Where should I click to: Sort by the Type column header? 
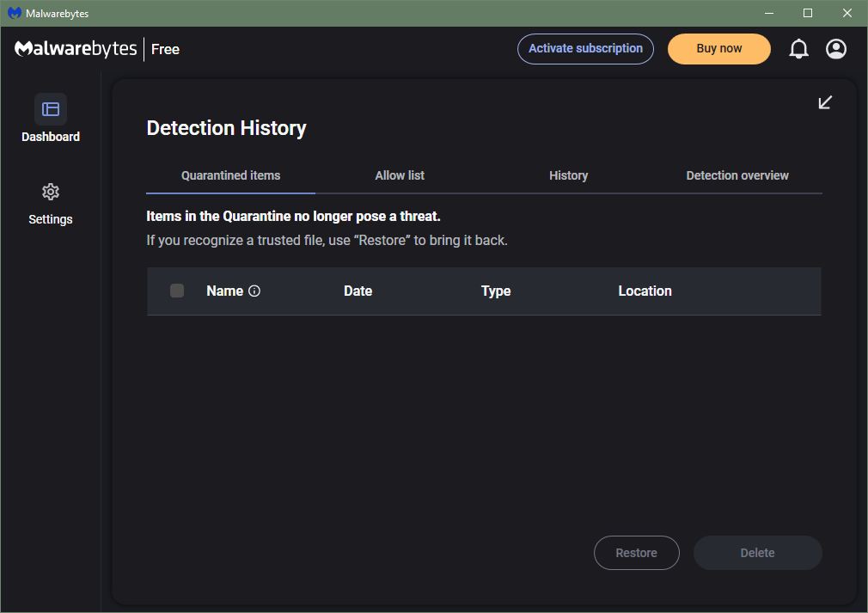(x=495, y=291)
